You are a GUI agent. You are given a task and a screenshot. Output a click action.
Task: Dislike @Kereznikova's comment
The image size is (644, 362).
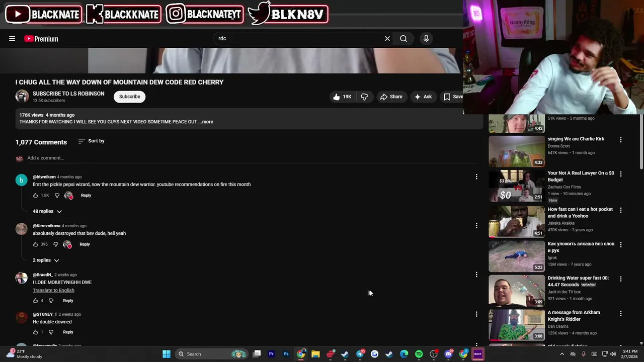tap(56, 244)
